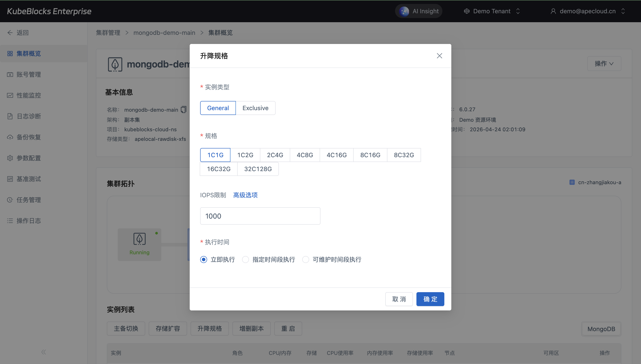Click the 参数配置 gear icon in sidebar
The height and width of the screenshot is (364, 641).
(10, 158)
